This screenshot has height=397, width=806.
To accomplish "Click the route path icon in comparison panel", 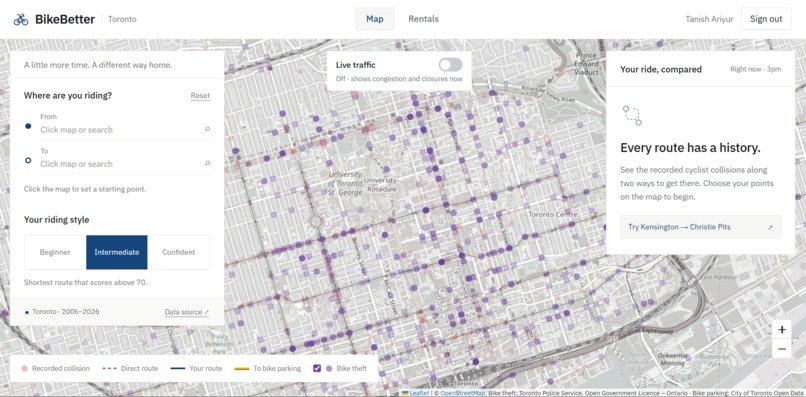I will click(x=632, y=116).
